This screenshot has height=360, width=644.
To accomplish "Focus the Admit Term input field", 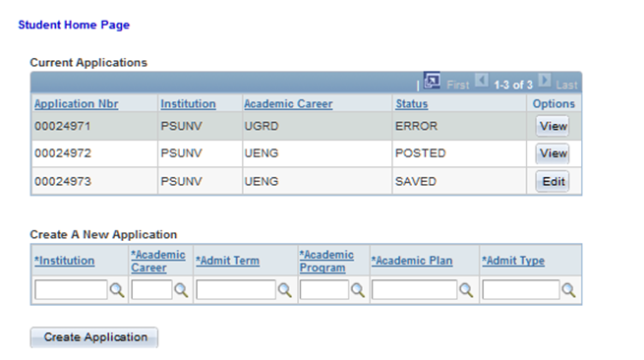I will [236, 290].
